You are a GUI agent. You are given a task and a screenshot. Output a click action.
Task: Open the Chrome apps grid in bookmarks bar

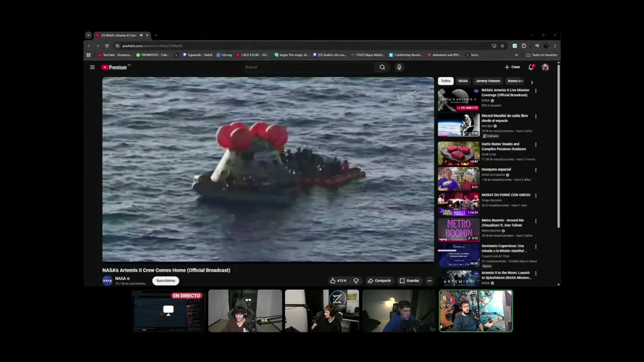[x=89, y=55]
